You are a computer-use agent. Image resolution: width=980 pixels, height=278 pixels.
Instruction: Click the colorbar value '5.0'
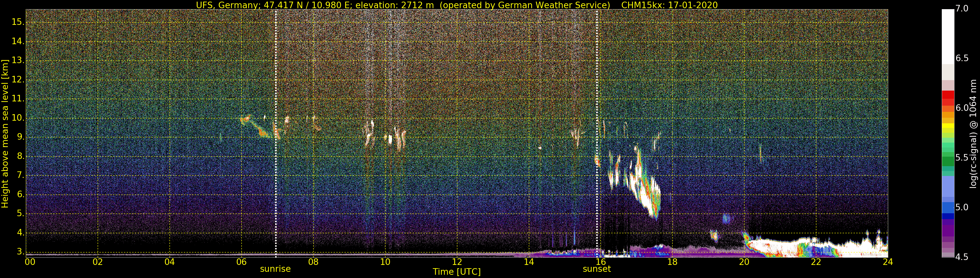click(962, 207)
